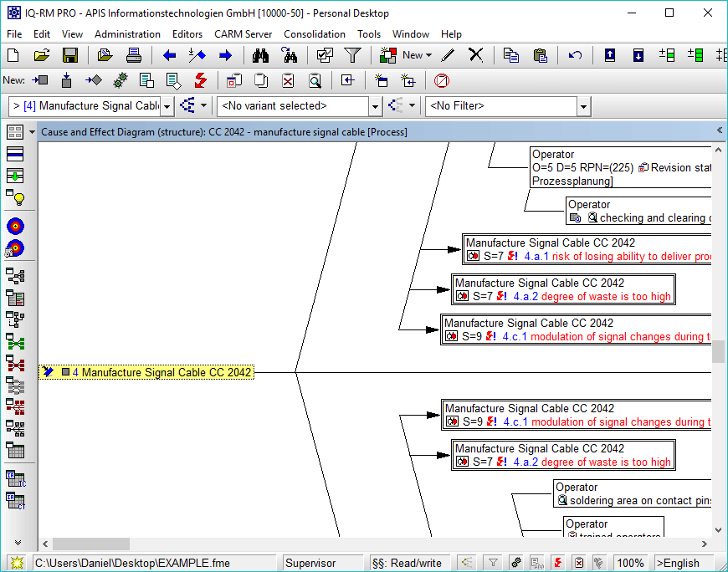Delete using the black X icon

[x=476, y=55]
